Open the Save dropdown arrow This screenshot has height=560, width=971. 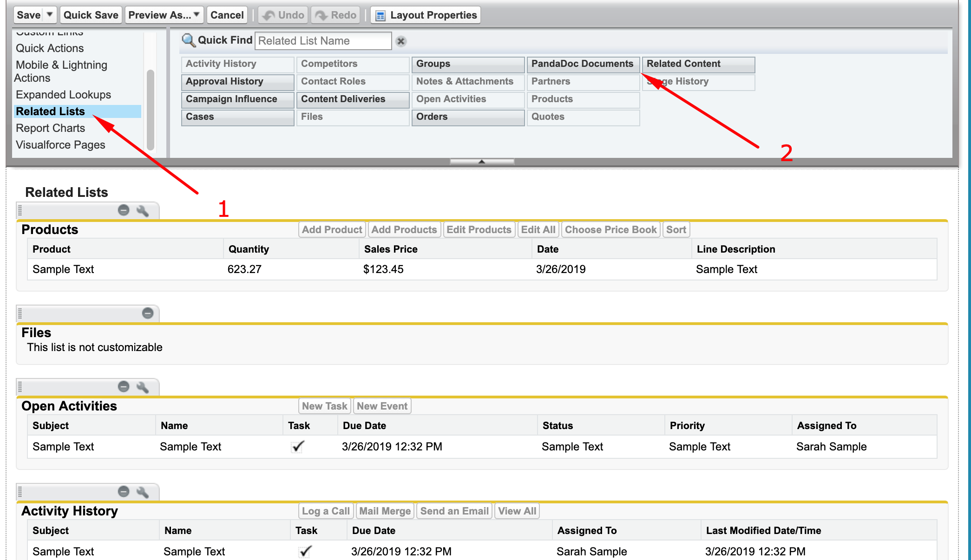50,15
